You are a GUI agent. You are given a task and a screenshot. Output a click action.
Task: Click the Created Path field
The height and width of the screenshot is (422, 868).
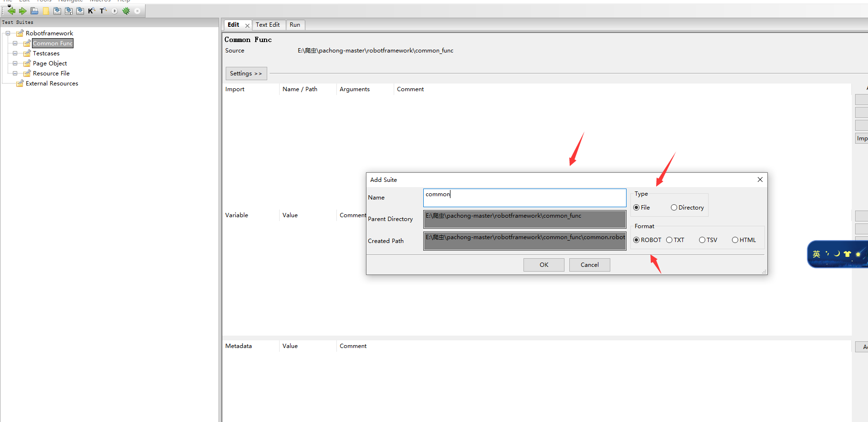(524, 241)
